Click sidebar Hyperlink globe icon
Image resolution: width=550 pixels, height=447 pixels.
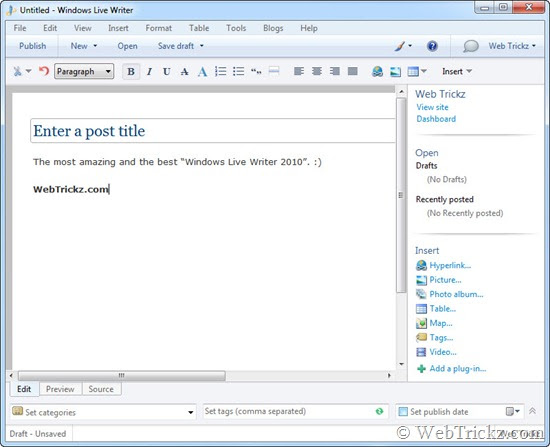point(421,266)
